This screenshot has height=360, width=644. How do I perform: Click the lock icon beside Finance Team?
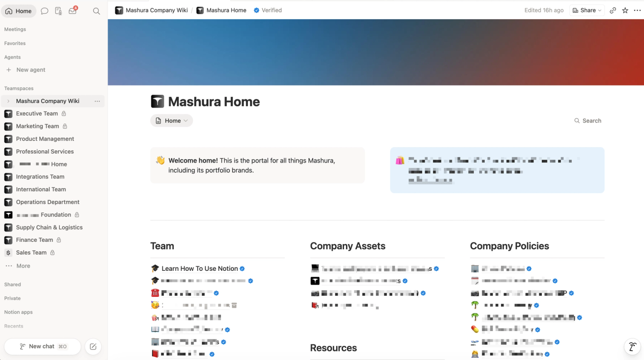(x=59, y=240)
